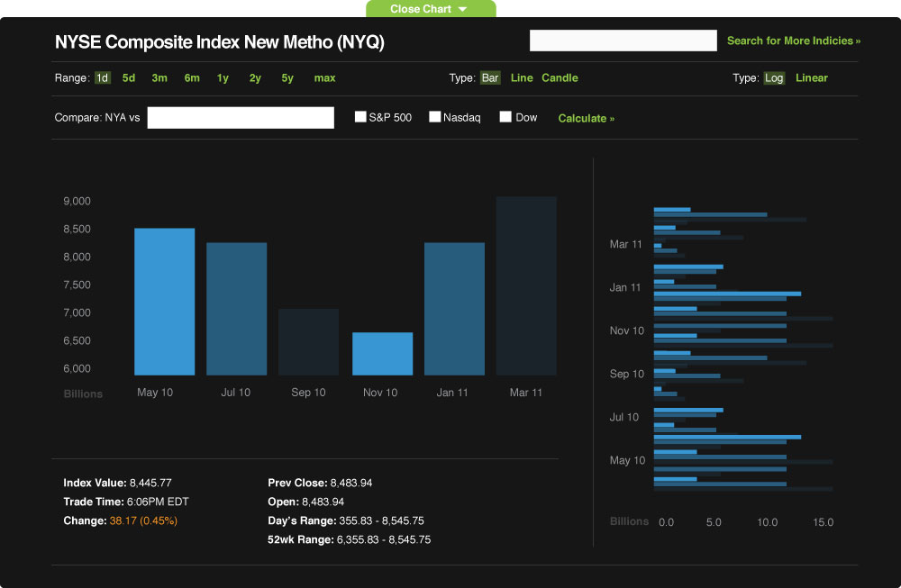This screenshot has width=901, height=588.
Task: Select Log scale type
Action: click(x=774, y=78)
